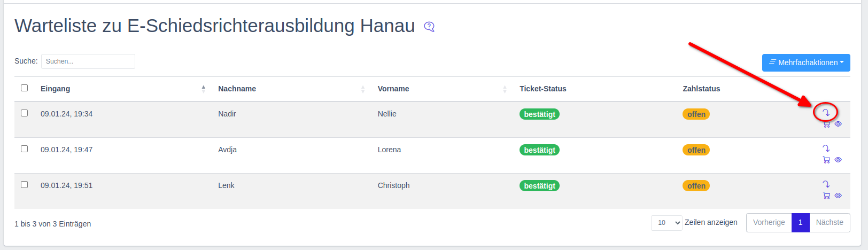Click the eye icon in Nadir's row
Viewport: 868px width, 250px height.
(x=838, y=124)
